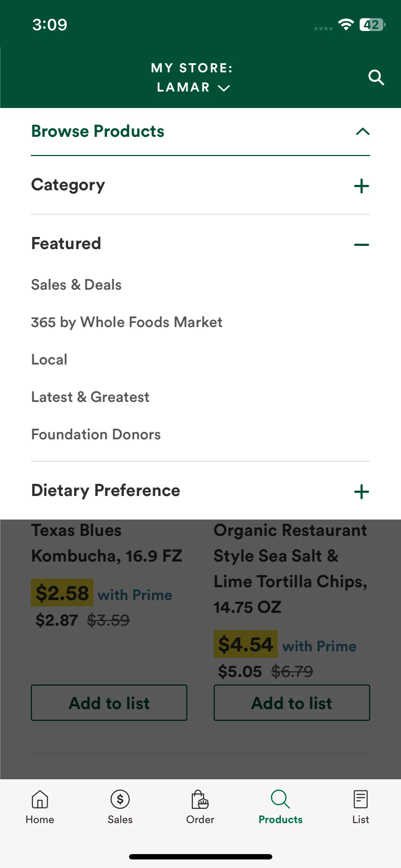The image size is (401, 868).
Task: Open the Order shopping bag tab
Action: (x=200, y=799)
